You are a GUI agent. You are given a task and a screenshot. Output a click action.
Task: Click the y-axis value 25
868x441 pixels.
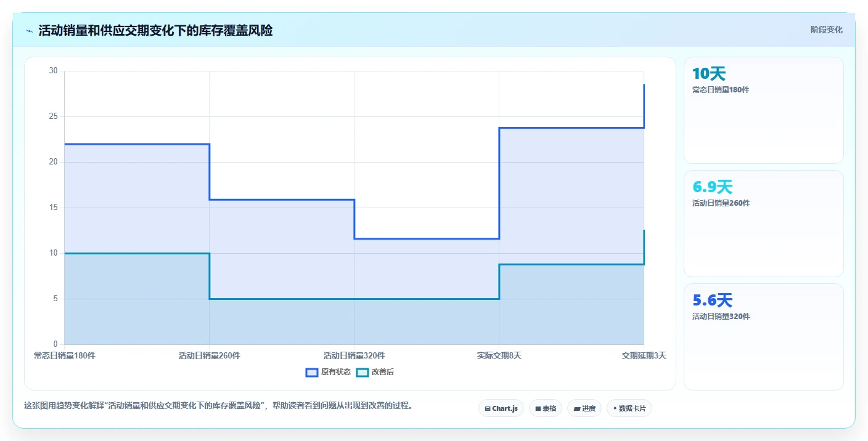(53, 116)
